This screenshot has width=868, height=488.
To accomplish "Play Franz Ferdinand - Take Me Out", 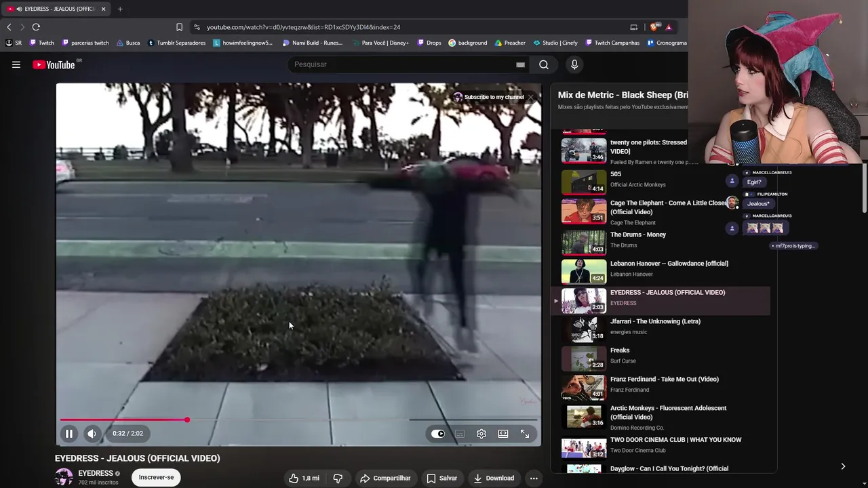I will click(658, 387).
